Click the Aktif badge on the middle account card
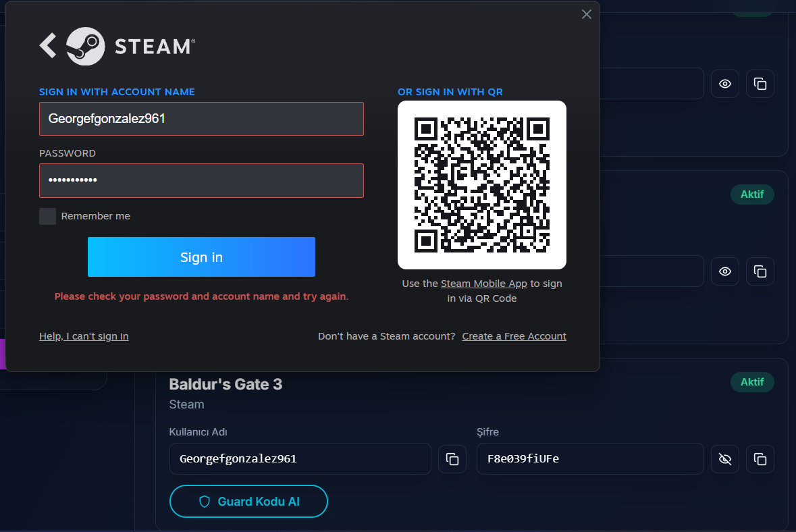Screen dimensions: 796x532 [x=752, y=194]
